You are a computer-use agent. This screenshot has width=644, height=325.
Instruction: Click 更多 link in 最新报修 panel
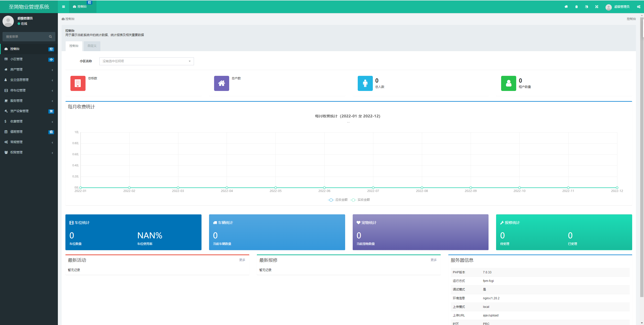434,260
